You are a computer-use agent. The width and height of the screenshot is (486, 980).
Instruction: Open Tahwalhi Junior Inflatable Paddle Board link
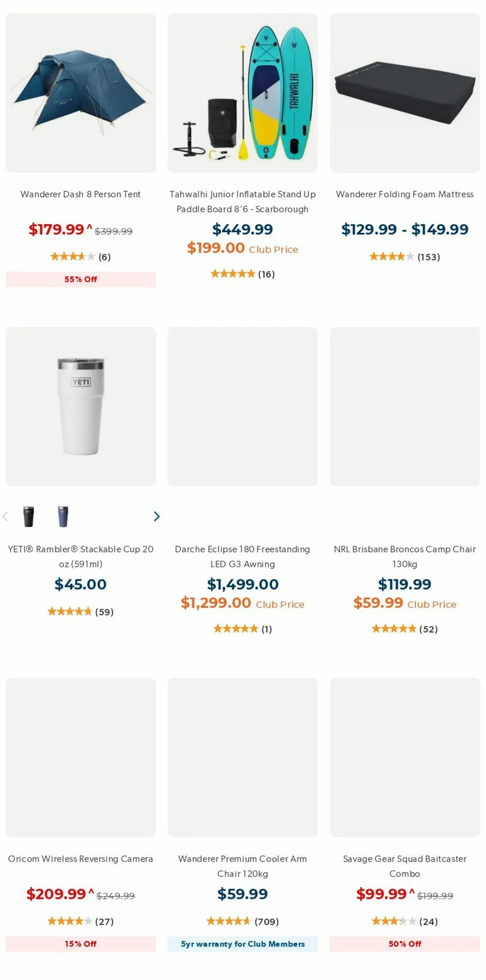click(x=243, y=201)
